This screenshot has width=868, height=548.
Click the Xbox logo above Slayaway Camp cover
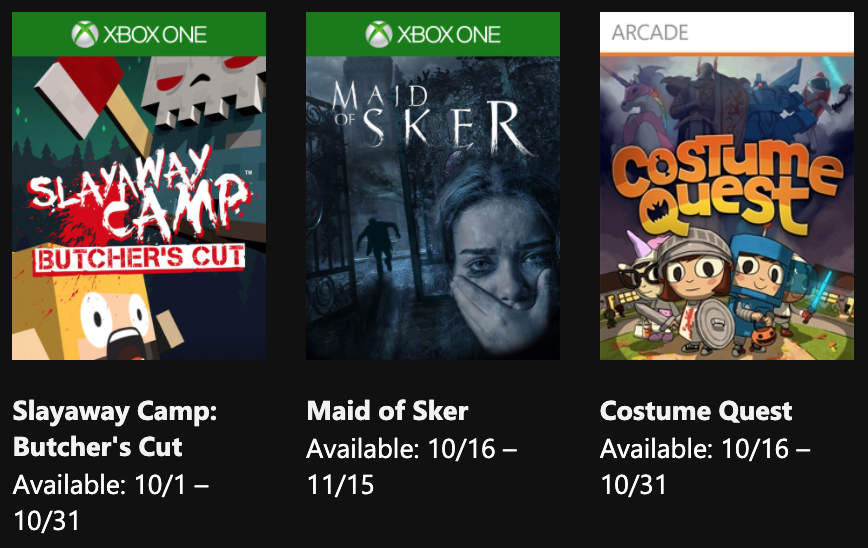[x=84, y=34]
